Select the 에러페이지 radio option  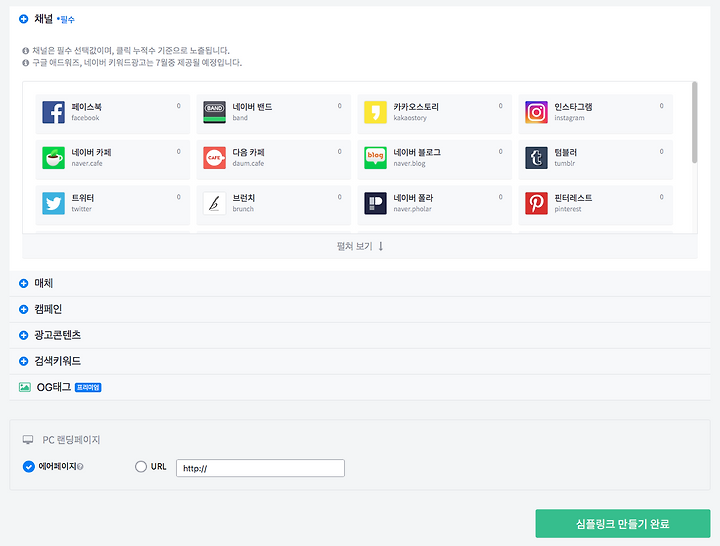(x=28, y=467)
